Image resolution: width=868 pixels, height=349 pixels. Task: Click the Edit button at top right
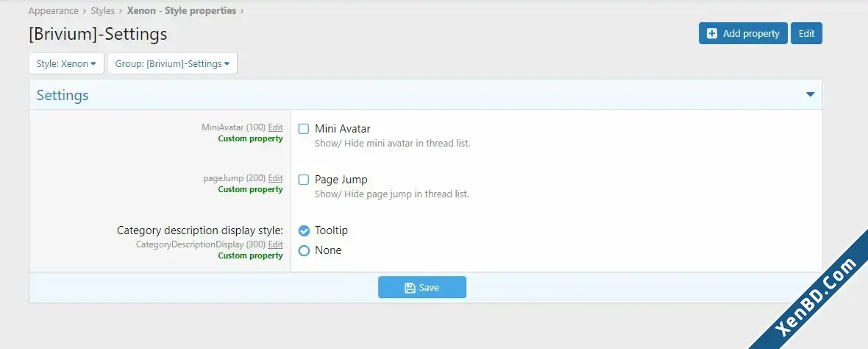point(806,33)
